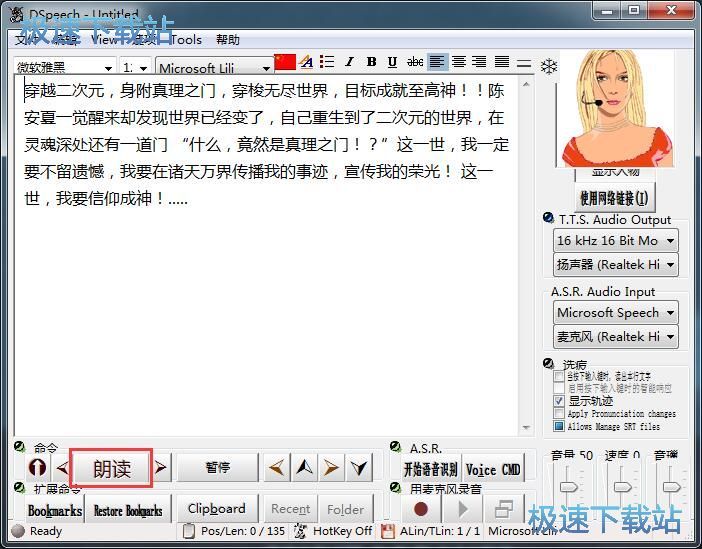This screenshot has height=549, width=702.
Task: Click the 朗读 button
Action: (x=112, y=468)
